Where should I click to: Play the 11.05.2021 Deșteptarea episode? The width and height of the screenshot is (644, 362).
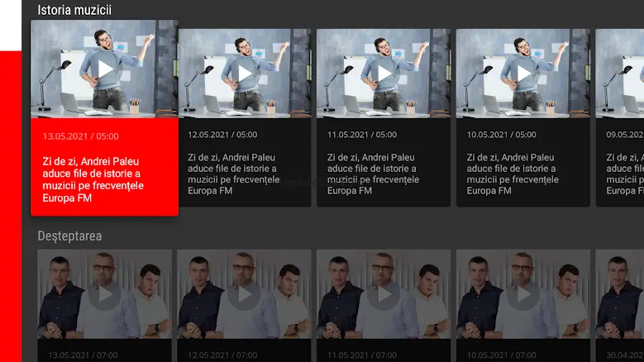click(x=384, y=294)
